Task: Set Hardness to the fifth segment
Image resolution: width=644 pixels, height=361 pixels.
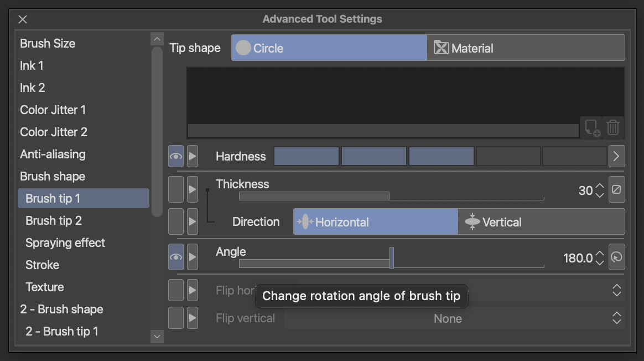Action: (x=575, y=156)
